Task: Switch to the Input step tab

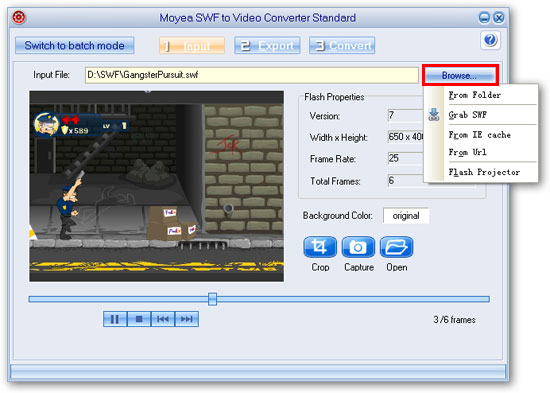Action: pos(192,46)
